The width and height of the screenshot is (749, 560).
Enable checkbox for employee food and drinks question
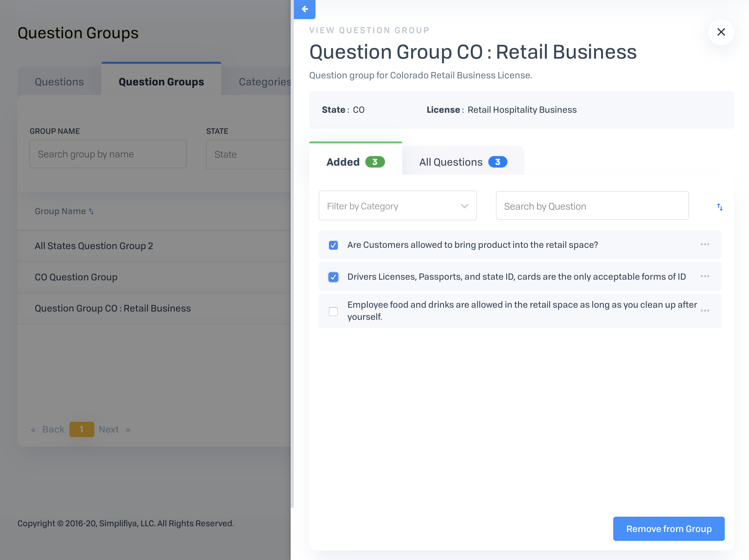coord(334,311)
